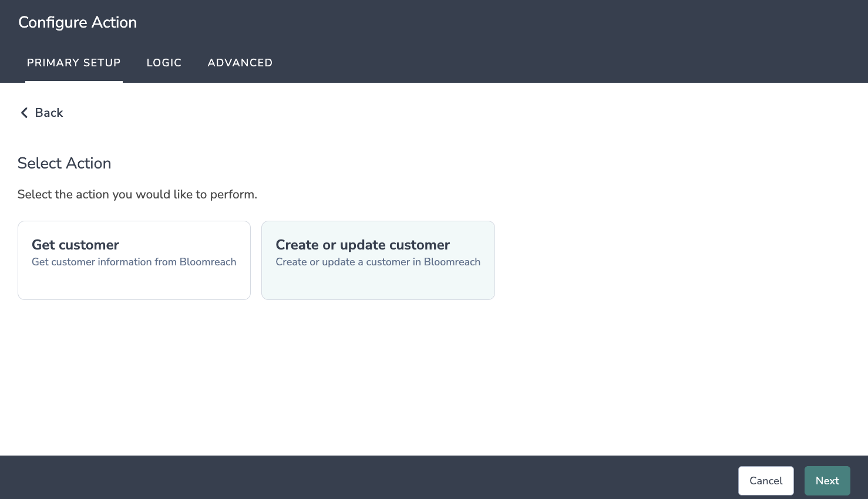Click the Back link text
Viewport: 868px width, 499px height.
coord(49,113)
